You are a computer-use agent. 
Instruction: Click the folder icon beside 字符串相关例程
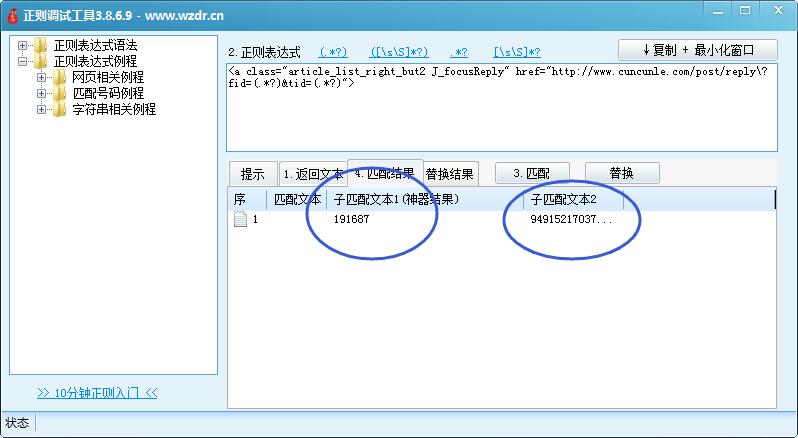pos(59,110)
